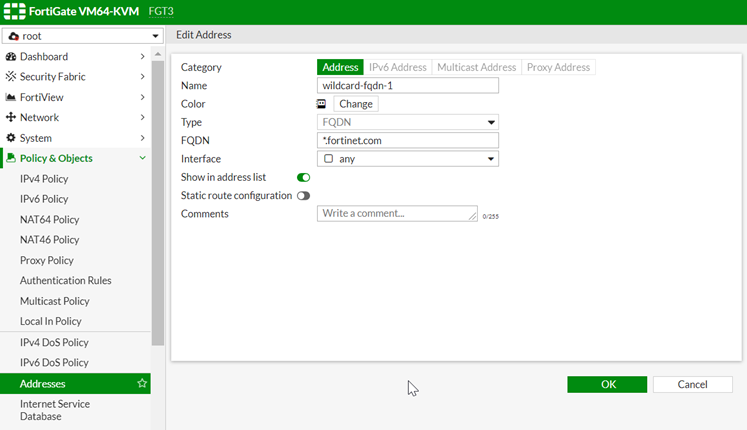Expand the System chevron
The image size is (747, 430).
pos(142,138)
